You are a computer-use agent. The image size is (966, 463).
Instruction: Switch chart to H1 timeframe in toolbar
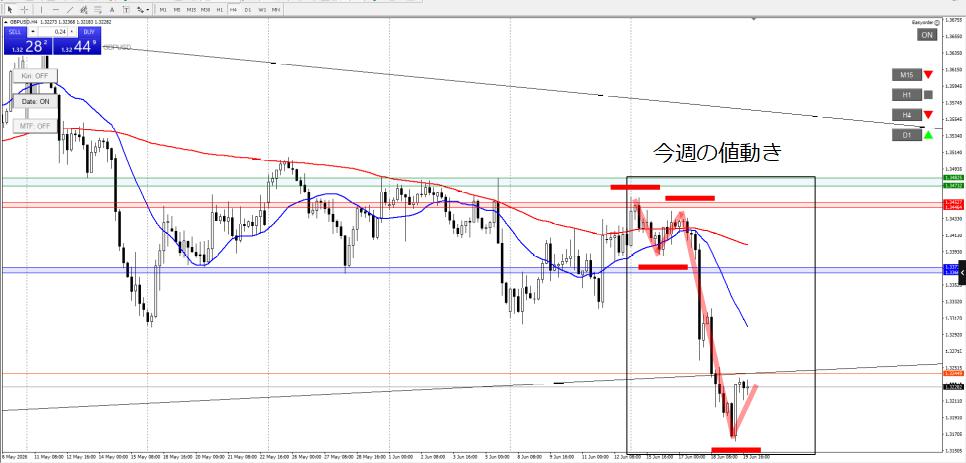point(219,9)
